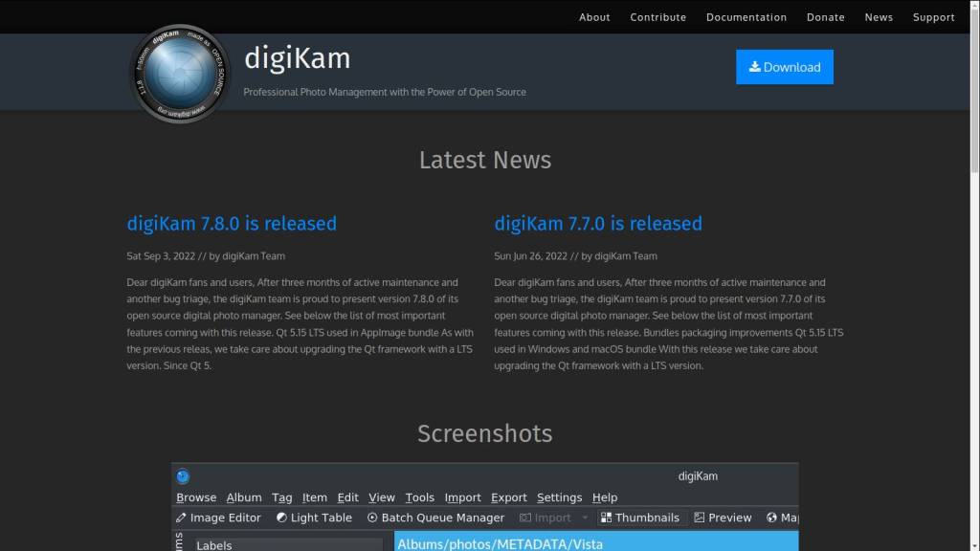Click the Import toolbar icon
The height and width of the screenshot is (551, 980).
coord(525,518)
